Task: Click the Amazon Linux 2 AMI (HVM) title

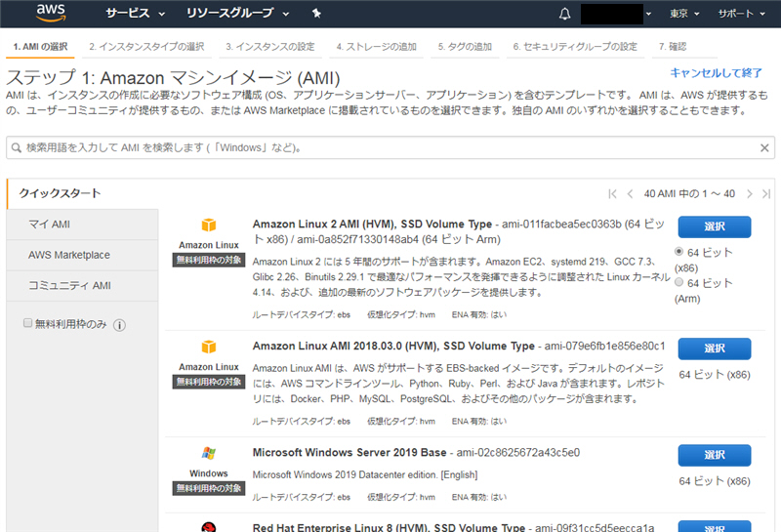Action: pos(372,225)
